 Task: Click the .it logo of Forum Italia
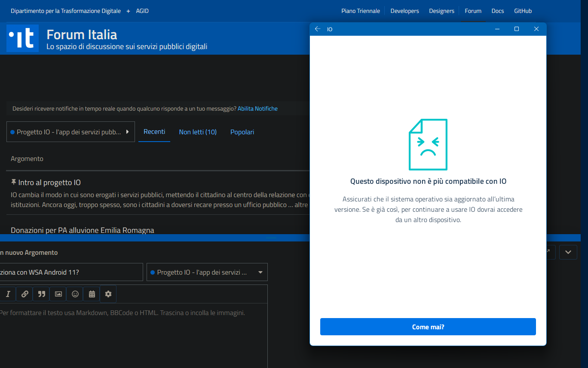point(23,38)
